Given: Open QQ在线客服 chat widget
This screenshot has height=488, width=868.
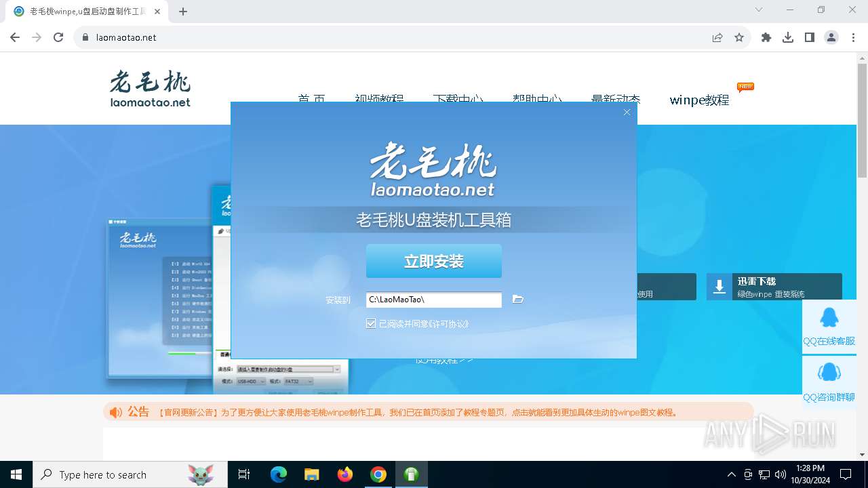Looking at the screenshot, I should pyautogui.click(x=829, y=326).
